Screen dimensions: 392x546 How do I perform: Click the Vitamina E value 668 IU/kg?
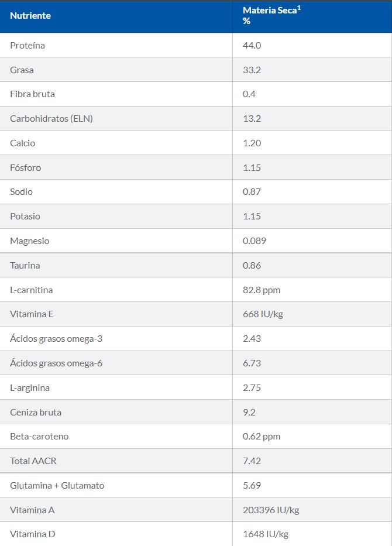[263, 314]
